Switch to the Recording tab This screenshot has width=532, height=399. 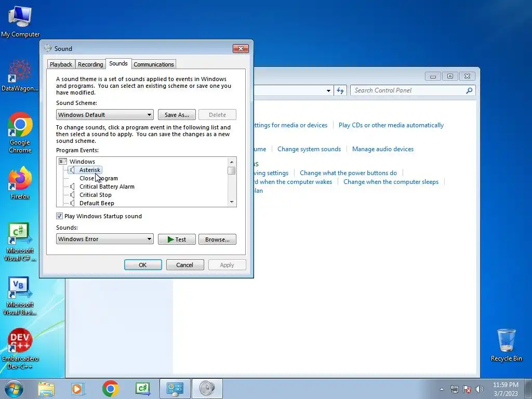[90, 64]
